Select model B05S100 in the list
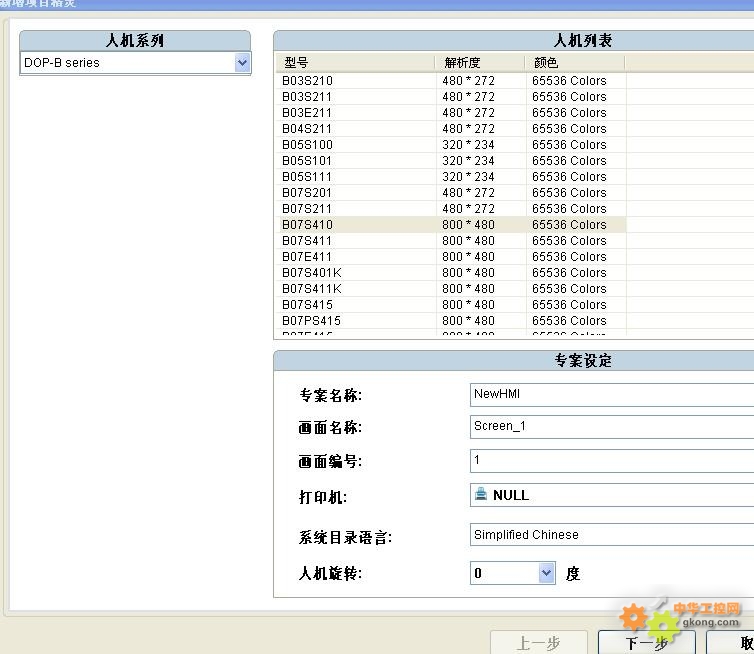Image resolution: width=754 pixels, height=654 pixels. (307, 145)
